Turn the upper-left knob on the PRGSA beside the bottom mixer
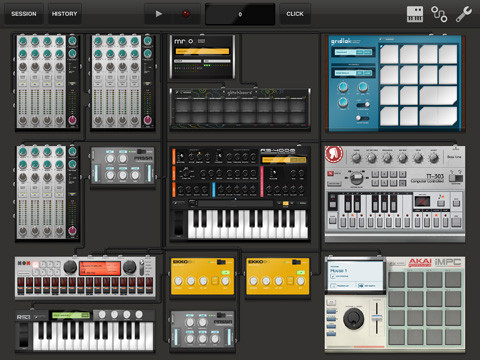480x360 pixels. [x=110, y=159]
